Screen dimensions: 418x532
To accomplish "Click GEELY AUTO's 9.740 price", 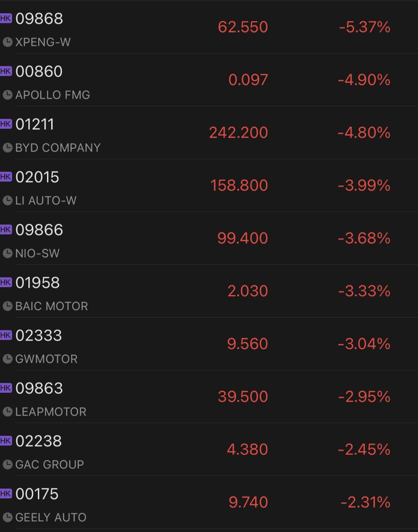I will point(248,502).
